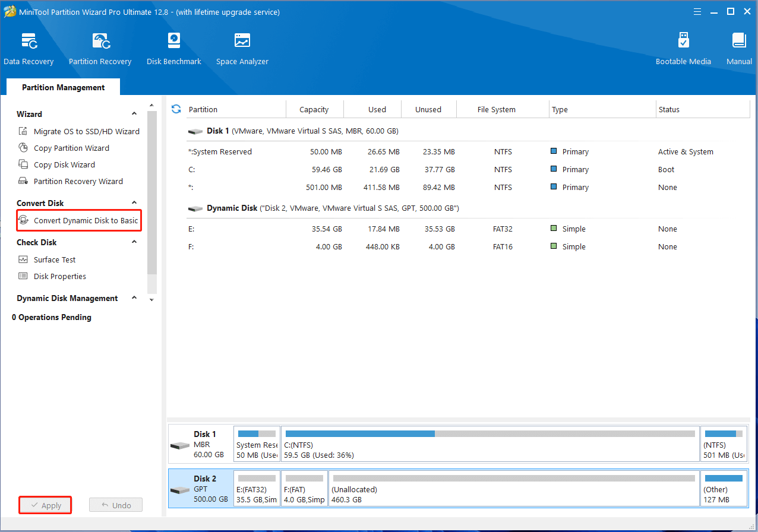Sort by the Capacity column header
The image size is (758, 532).
314,109
